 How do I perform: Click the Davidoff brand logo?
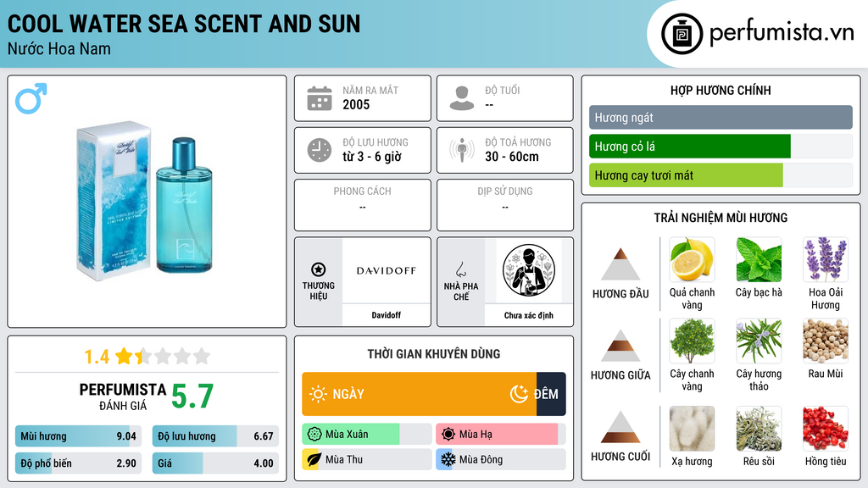[x=387, y=270]
